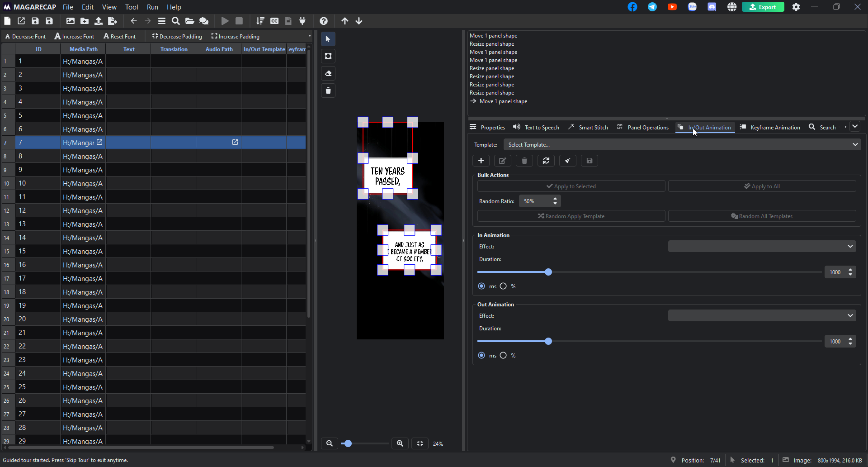The width and height of the screenshot is (868, 467).
Task: Click Decrease Padding button
Action: pos(177,36)
